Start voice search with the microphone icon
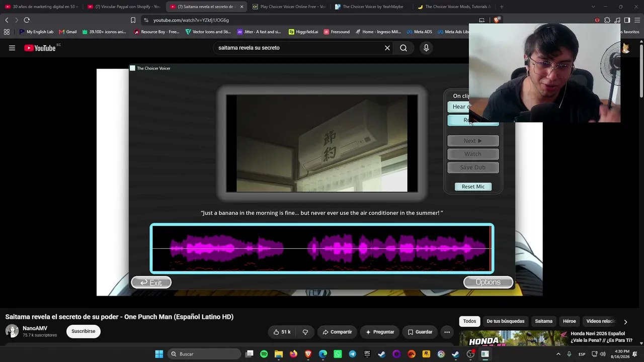 pyautogui.click(x=426, y=48)
